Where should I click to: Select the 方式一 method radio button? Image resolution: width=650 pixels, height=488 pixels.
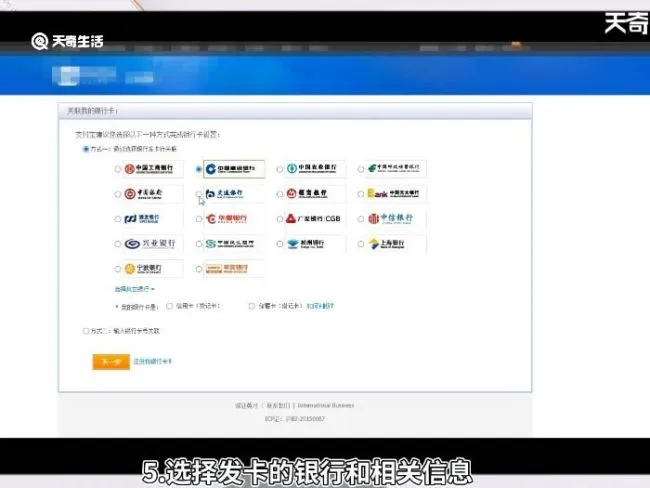pos(86,149)
